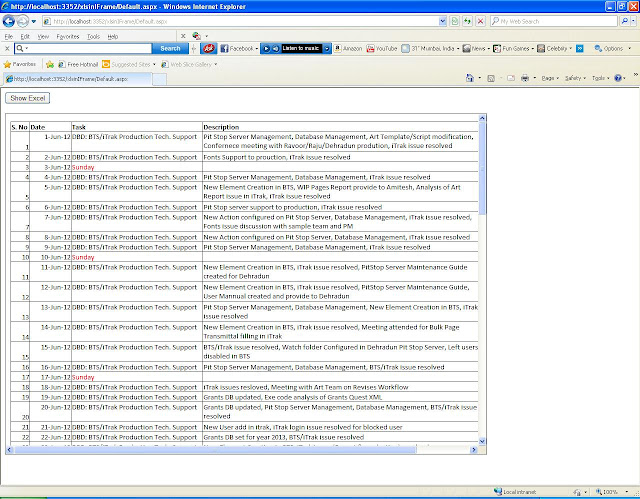
Task: Click the magnifier search-go button at top right
Action: coord(624,21)
